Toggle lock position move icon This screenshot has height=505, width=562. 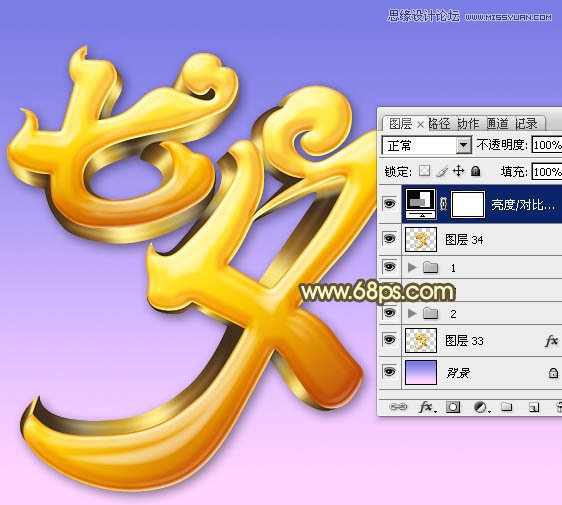pyautogui.click(x=458, y=171)
